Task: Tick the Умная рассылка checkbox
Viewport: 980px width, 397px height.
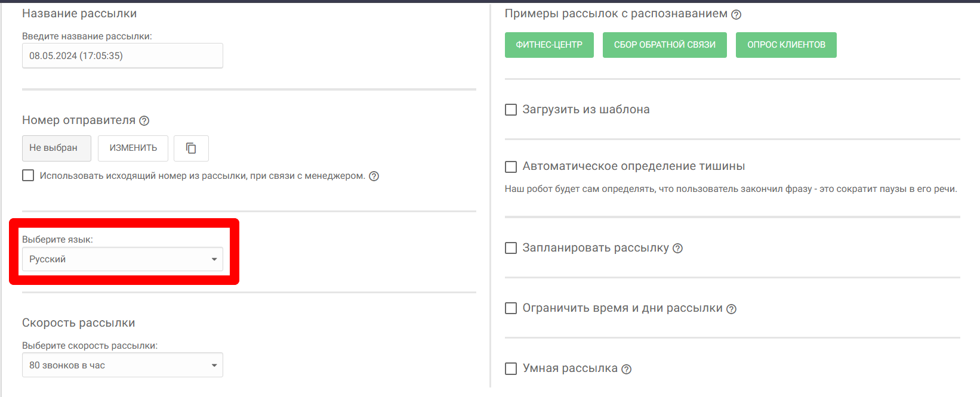Action: (511, 368)
